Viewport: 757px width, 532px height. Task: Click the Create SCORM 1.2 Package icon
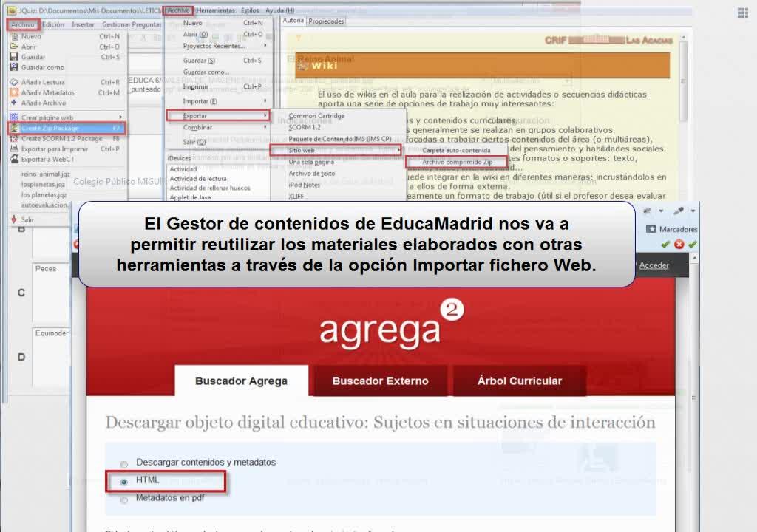point(14,138)
